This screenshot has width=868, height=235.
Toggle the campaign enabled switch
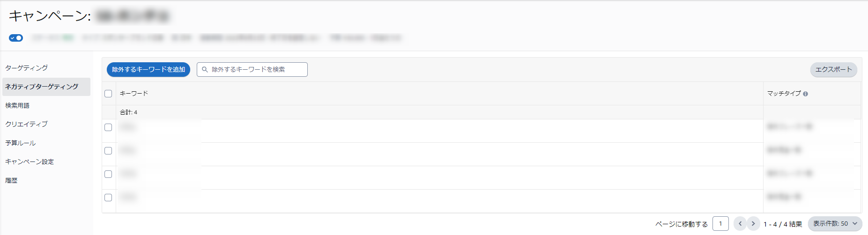click(x=16, y=38)
